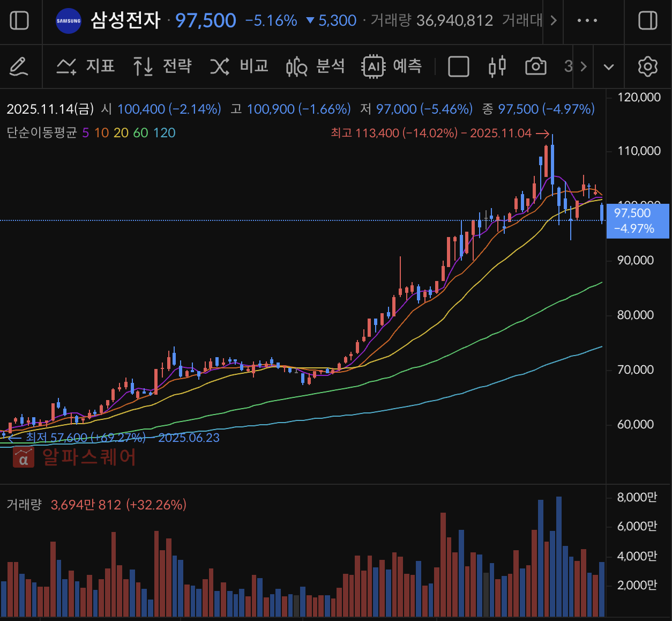Click the 120,000 price axis label

click(639, 98)
